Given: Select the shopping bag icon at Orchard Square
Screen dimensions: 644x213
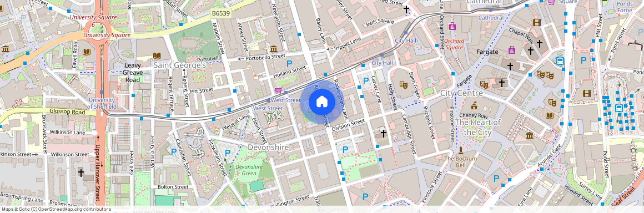Looking at the screenshot, I should 452,27.
